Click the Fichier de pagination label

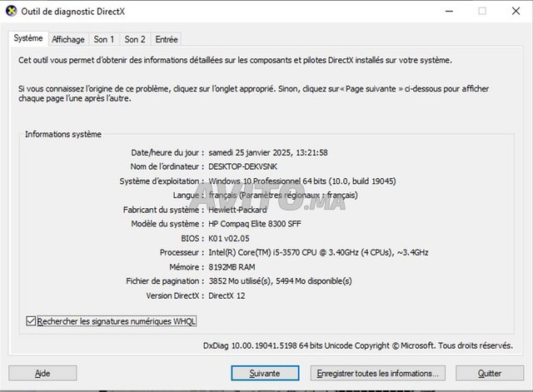165,281
